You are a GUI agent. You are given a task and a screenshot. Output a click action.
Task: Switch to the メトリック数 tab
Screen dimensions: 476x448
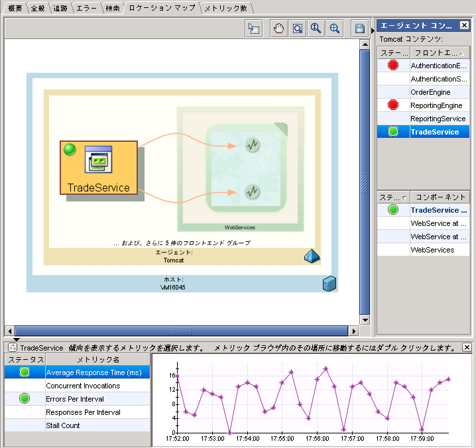[225, 9]
